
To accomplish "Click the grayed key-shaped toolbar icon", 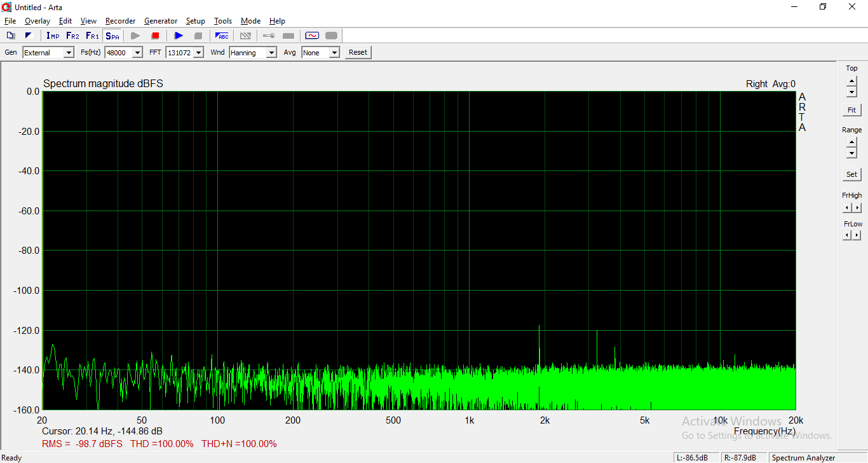I will (x=269, y=36).
